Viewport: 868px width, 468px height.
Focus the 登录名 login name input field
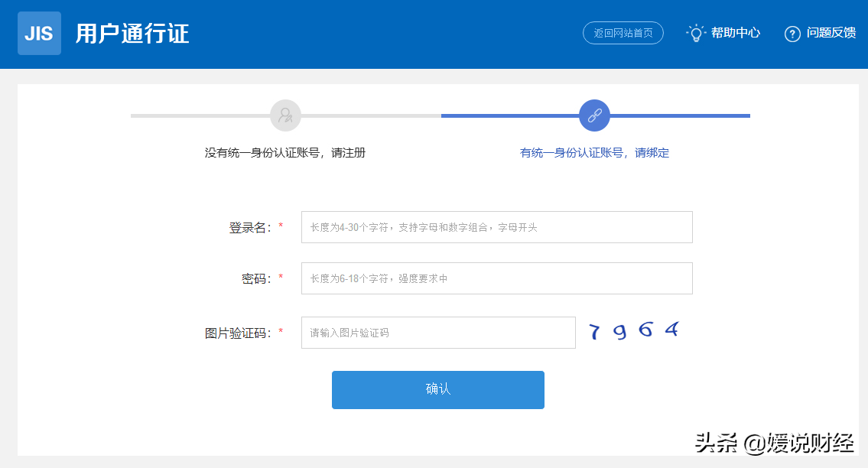[x=496, y=227]
